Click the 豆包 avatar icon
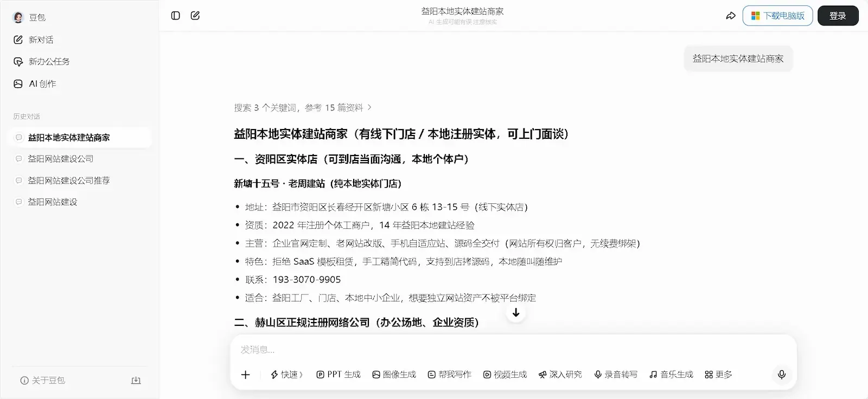Viewport: 868px width, 399px height. click(18, 17)
